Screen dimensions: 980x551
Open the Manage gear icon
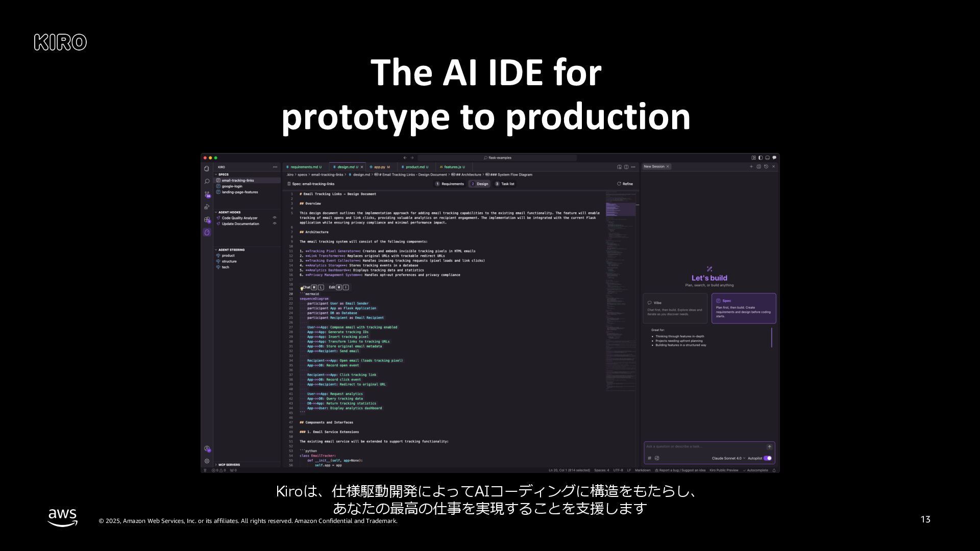(207, 461)
